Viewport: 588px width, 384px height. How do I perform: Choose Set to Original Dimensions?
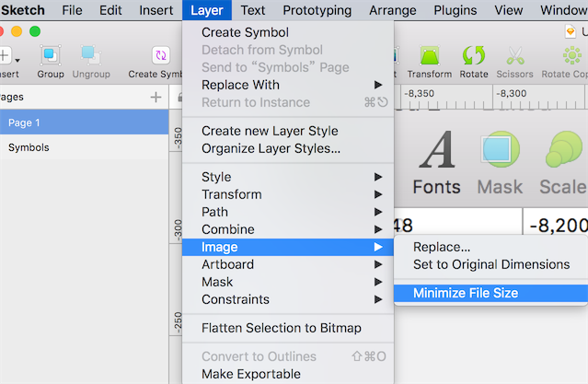(x=490, y=264)
